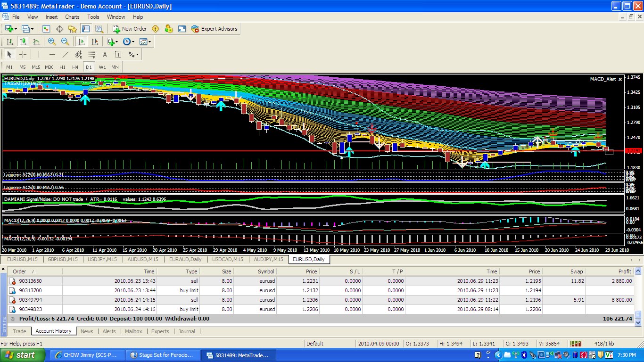Switch chart to Line Chart type

36,41
